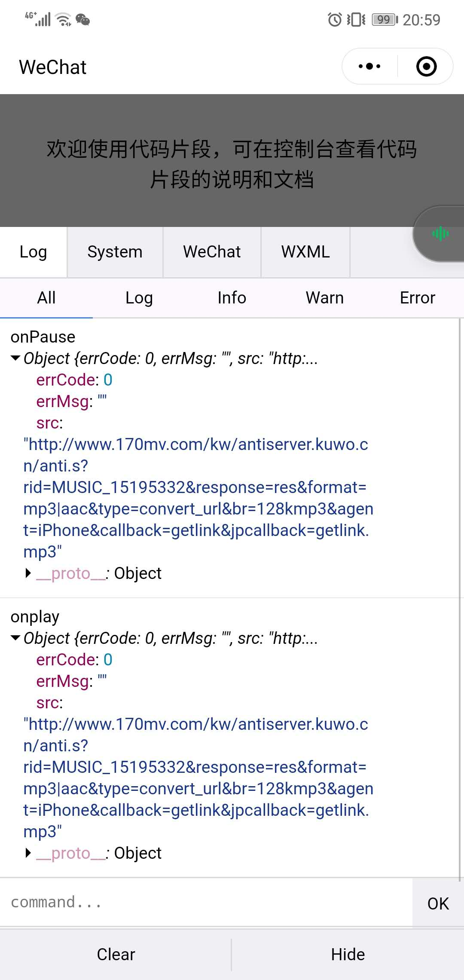Filter logs by Info
The image size is (464, 980).
[x=232, y=298]
